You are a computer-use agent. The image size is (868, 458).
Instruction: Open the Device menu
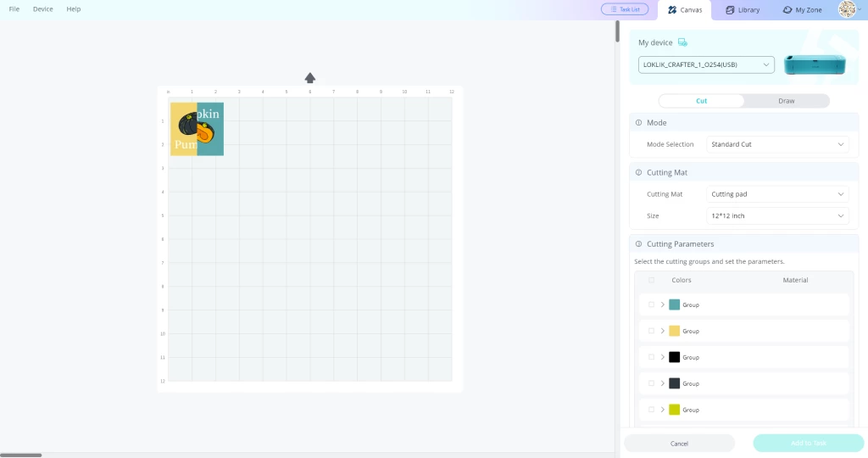[x=42, y=8]
